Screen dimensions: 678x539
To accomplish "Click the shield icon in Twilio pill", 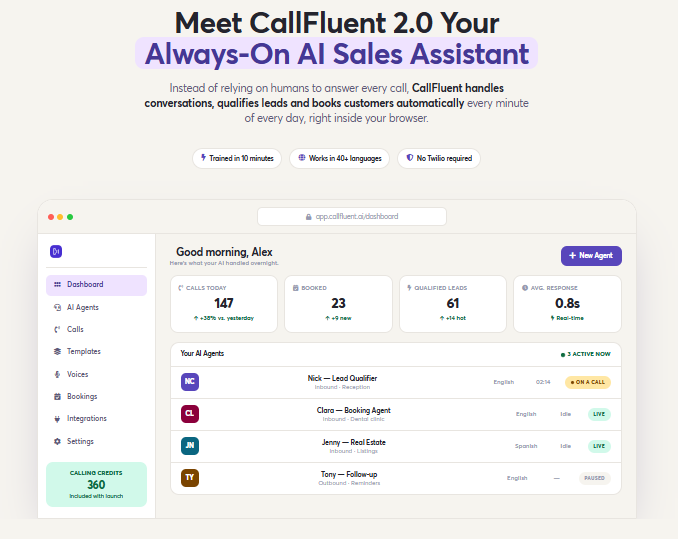I will click(x=409, y=158).
